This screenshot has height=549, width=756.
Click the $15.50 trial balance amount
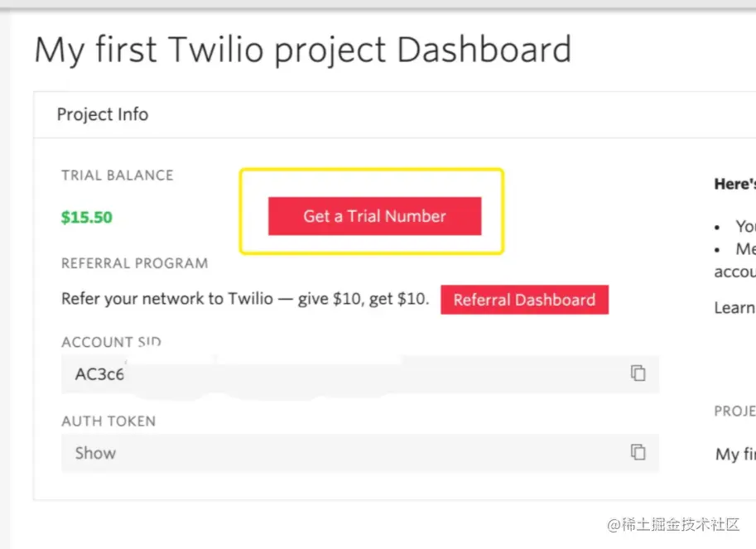87,218
